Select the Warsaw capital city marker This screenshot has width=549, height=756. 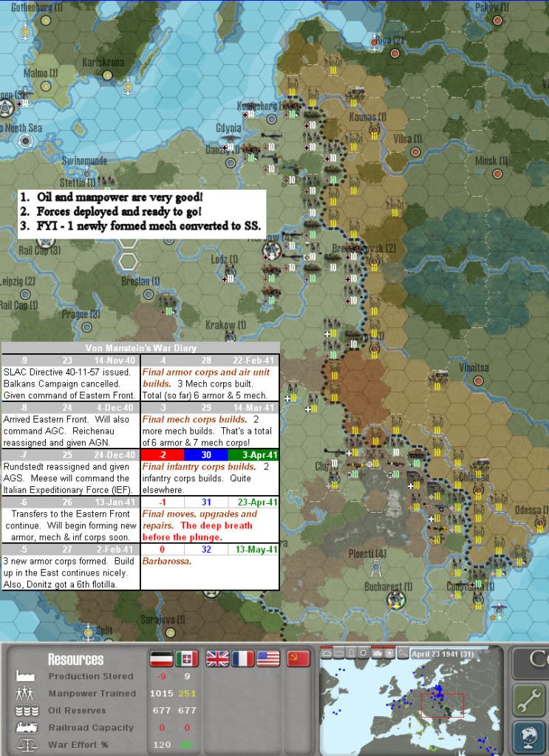(271, 251)
